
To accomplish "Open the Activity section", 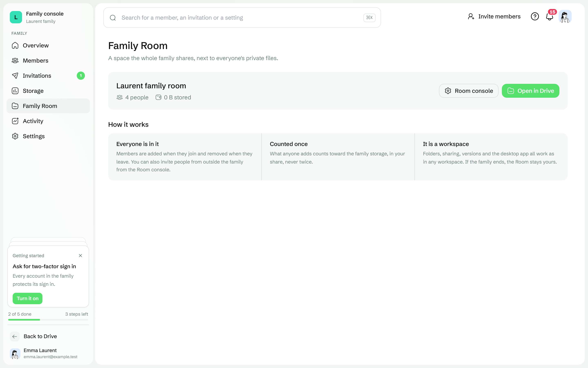I will point(48,121).
